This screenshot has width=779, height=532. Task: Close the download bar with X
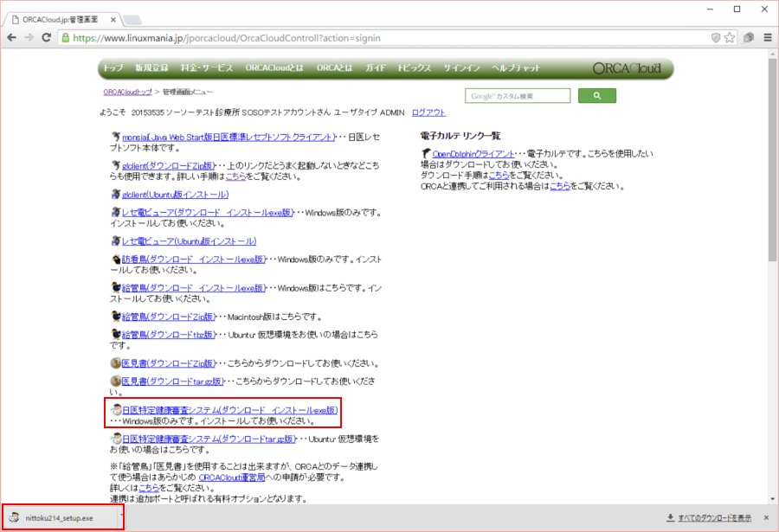767,517
